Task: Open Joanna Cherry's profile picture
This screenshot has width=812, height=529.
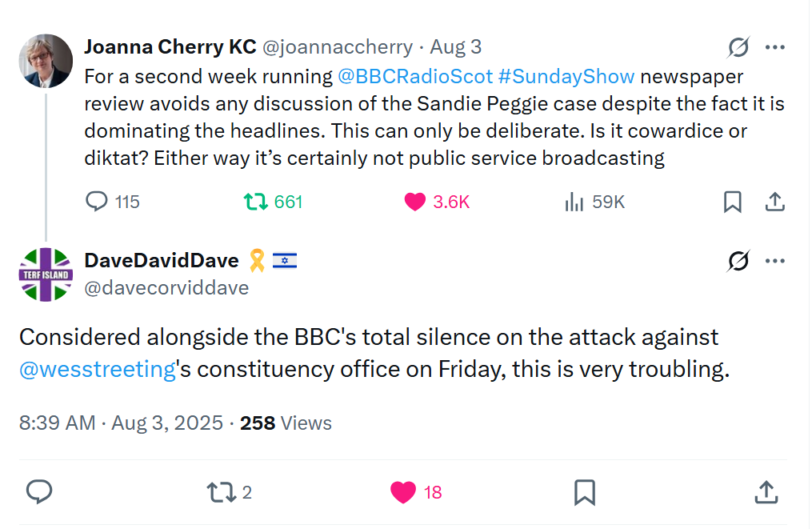Action: [46, 61]
